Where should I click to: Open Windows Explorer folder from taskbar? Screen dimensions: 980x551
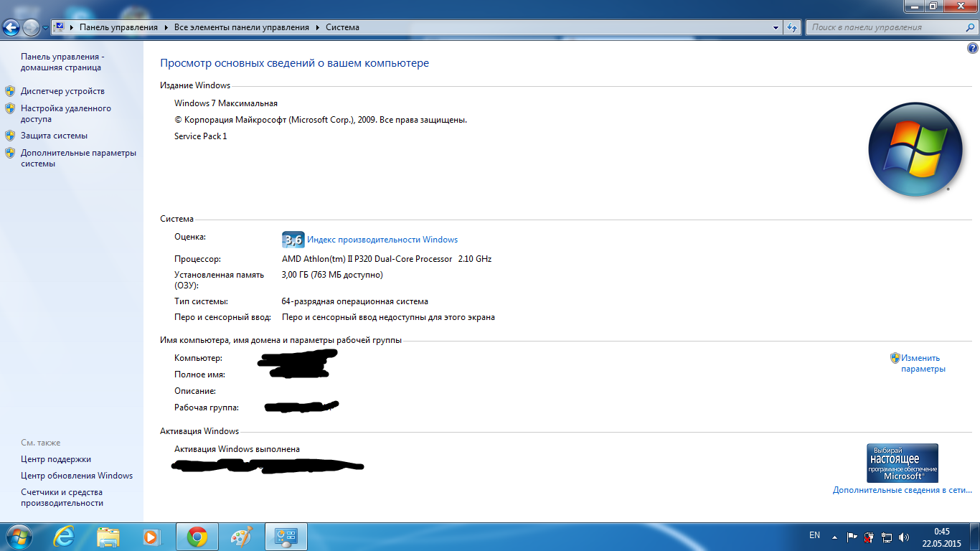click(108, 537)
